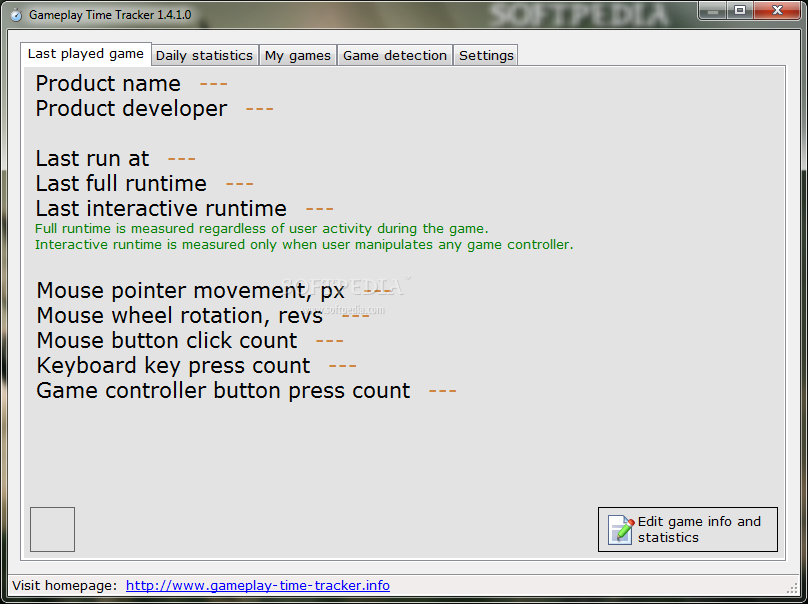Click the Mouse wheel rotation, revs label
808x604 pixels.
coord(180,315)
